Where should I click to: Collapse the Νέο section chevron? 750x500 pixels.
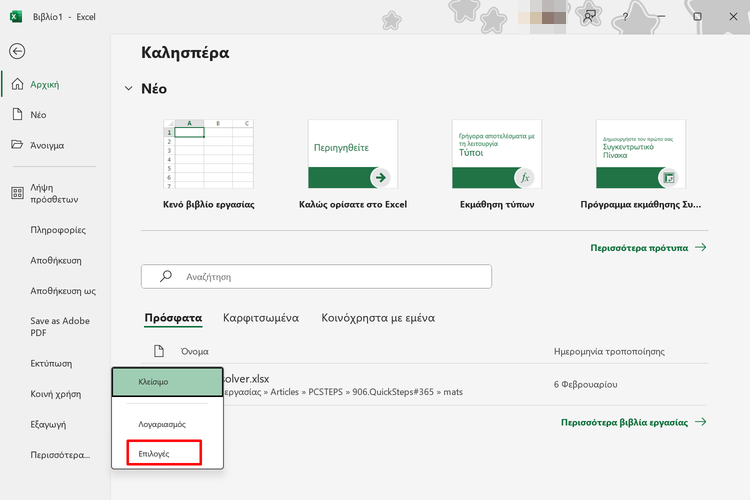point(128,89)
